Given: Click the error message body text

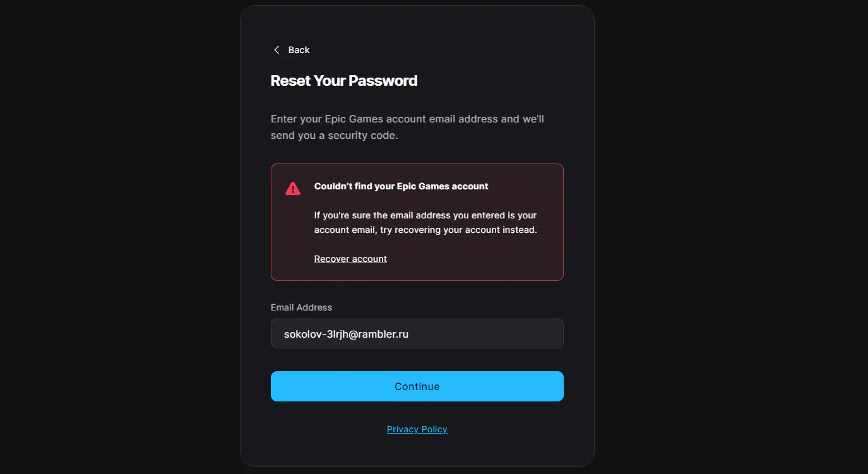Looking at the screenshot, I should pyautogui.click(x=425, y=223).
